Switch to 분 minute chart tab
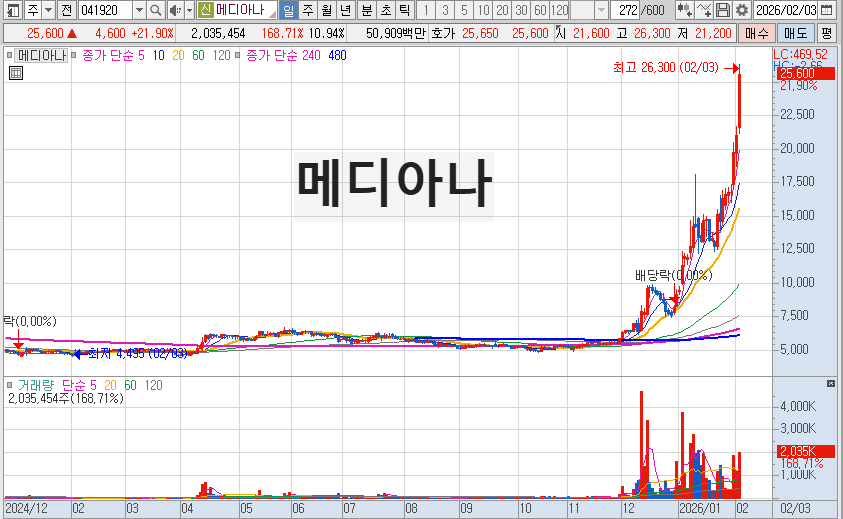 pyautogui.click(x=367, y=10)
